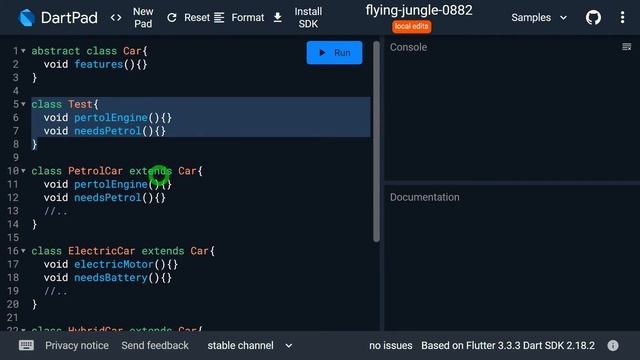
Task: Click 'needsPetrol' in the Test class on line 7
Action: click(107, 131)
